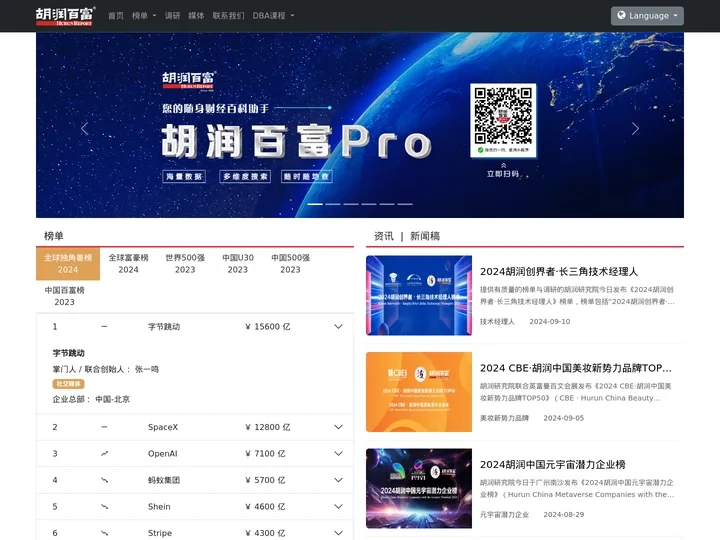Click the 2024-08-29 article date
720x540 pixels.
(x=564, y=514)
